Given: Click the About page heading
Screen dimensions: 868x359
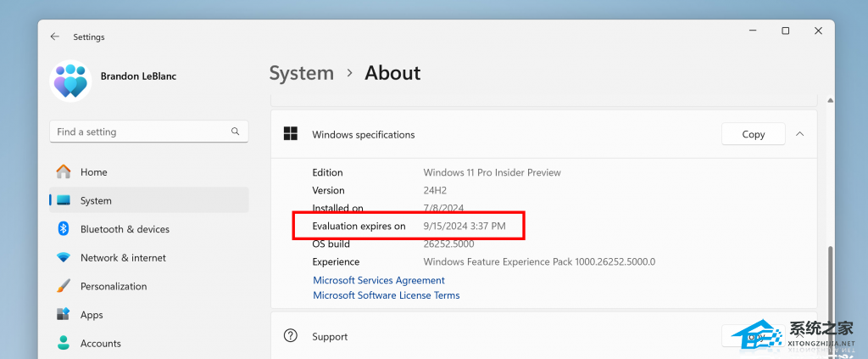Looking at the screenshot, I should tap(392, 73).
